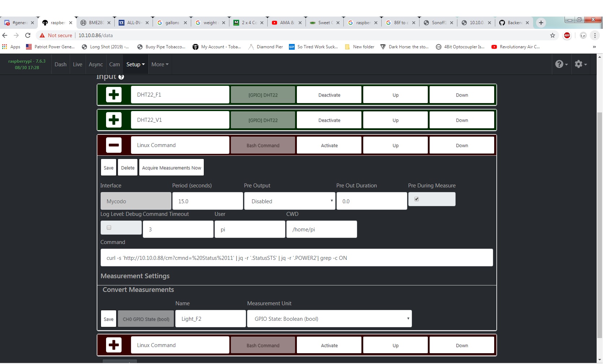Open the settings gear menu
606x364 pixels.
pos(580,64)
